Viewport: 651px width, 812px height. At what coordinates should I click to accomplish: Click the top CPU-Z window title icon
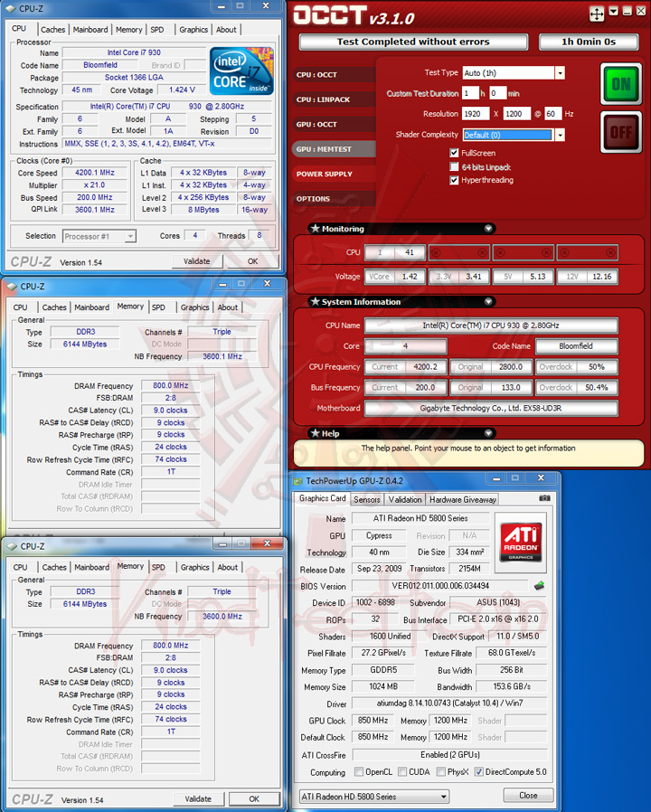[x=11, y=9]
